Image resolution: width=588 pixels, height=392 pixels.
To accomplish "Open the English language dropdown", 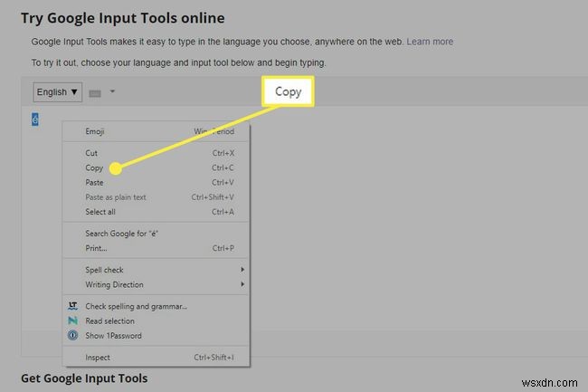I will (57, 92).
